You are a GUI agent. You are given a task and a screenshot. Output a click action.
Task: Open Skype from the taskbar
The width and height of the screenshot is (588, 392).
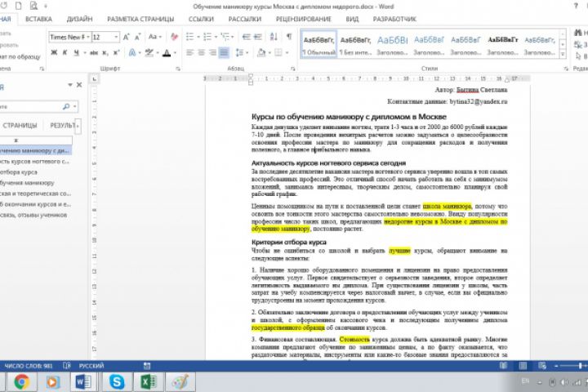117,382
